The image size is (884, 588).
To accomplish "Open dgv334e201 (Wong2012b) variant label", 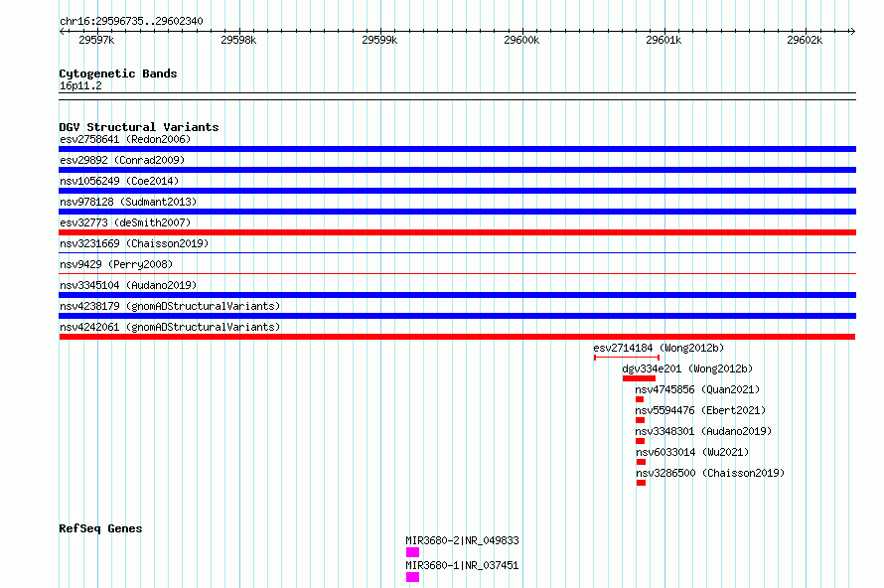I will [687, 368].
